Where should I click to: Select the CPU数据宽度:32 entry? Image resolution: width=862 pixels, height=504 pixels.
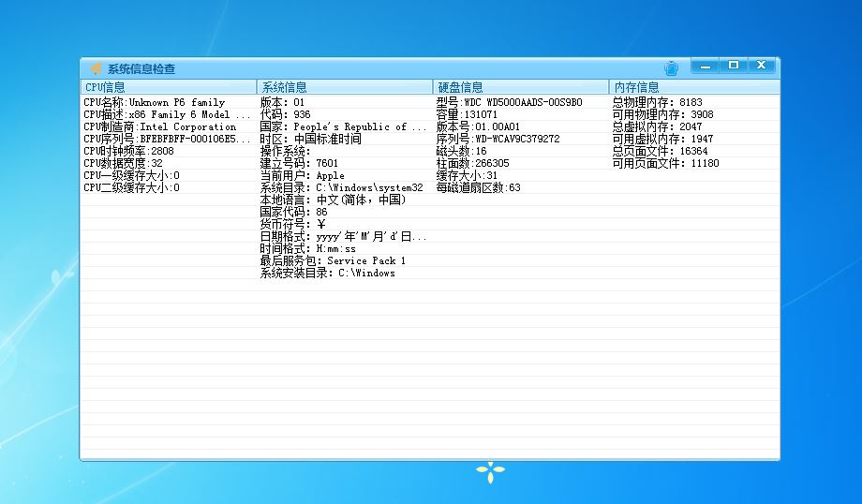click(x=123, y=163)
